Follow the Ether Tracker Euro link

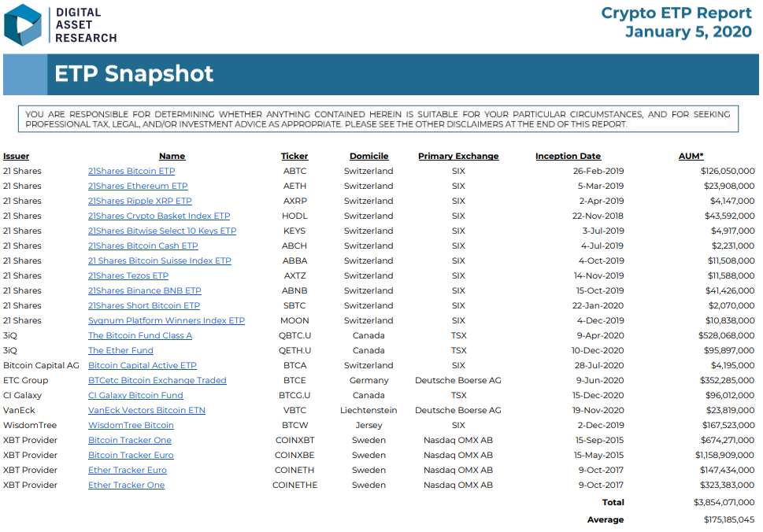128,471
